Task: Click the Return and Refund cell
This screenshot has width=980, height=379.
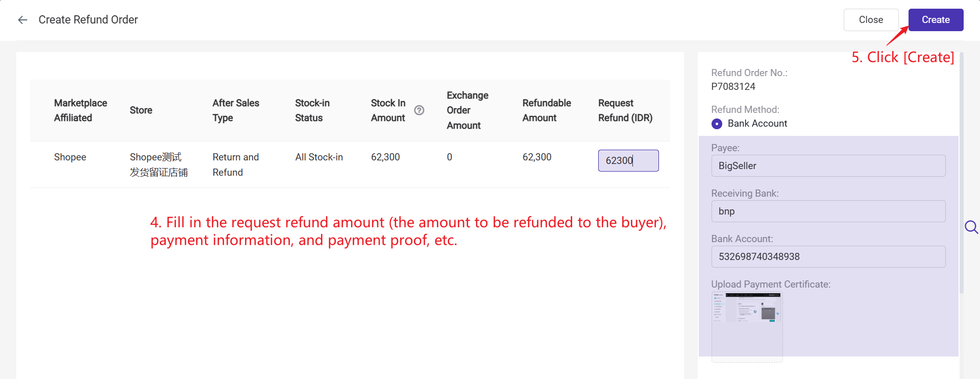Action: pyautogui.click(x=235, y=164)
